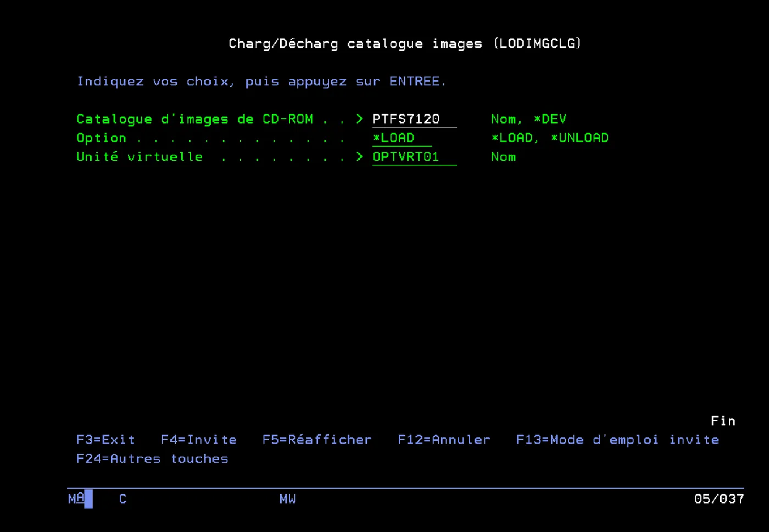Click F5=Réafficher to refresh screen
Viewport: 769px width, 532px height.
[317, 440]
